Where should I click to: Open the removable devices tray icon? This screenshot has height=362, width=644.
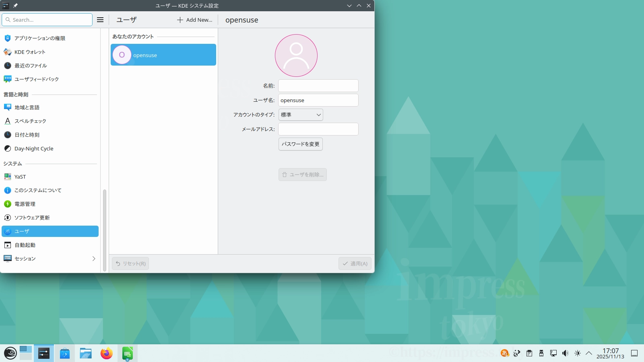pos(541,353)
